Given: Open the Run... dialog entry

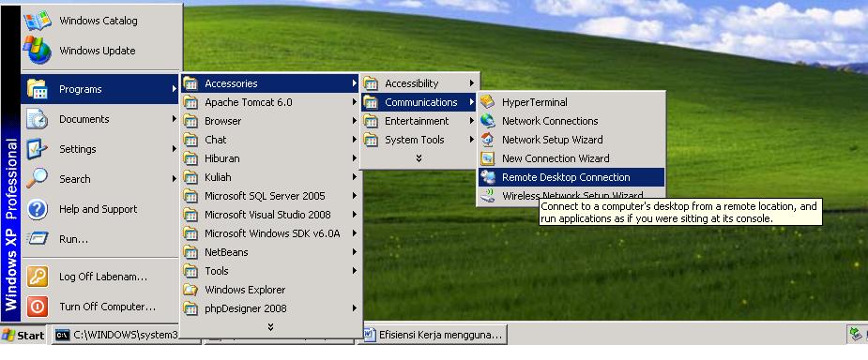Looking at the screenshot, I should (x=99, y=239).
